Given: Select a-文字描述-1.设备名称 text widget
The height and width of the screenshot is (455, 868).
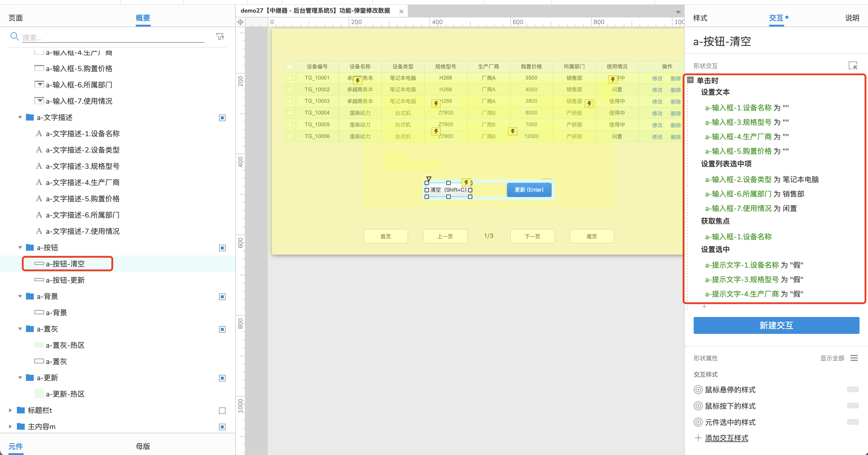Looking at the screenshot, I should [x=78, y=133].
